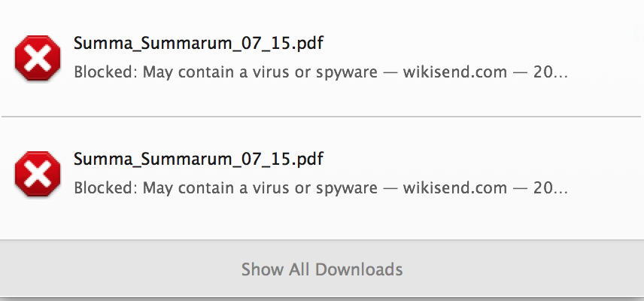Viewport: 644px width, 301px height.
Task: Click wikisend.com in the upper download entry
Action: coord(455,72)
